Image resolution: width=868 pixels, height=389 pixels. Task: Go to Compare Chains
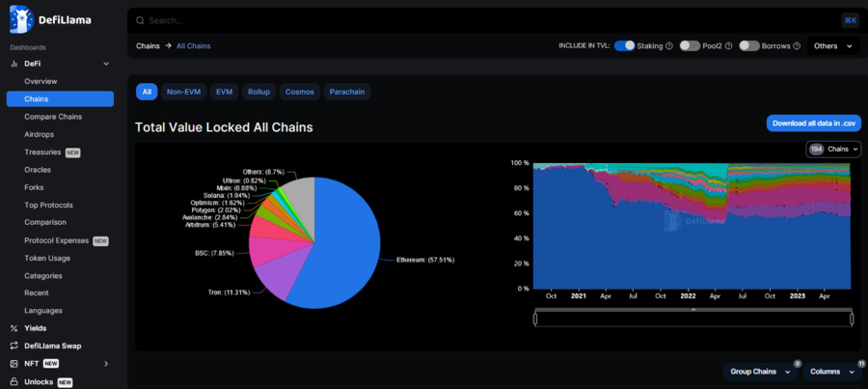[53, 117]
